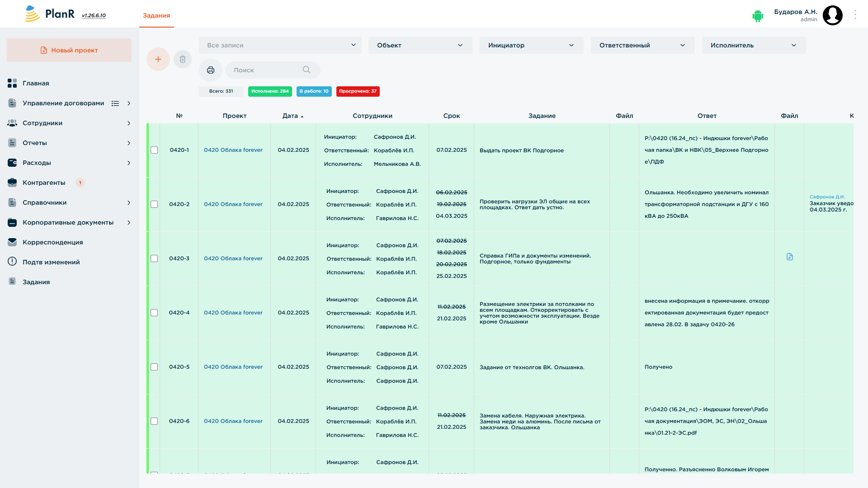Image resolution: width=868 pixels, height=488 pixels.
Task: Expand the Сотрудники sidebar section
Action: point(69,123)
